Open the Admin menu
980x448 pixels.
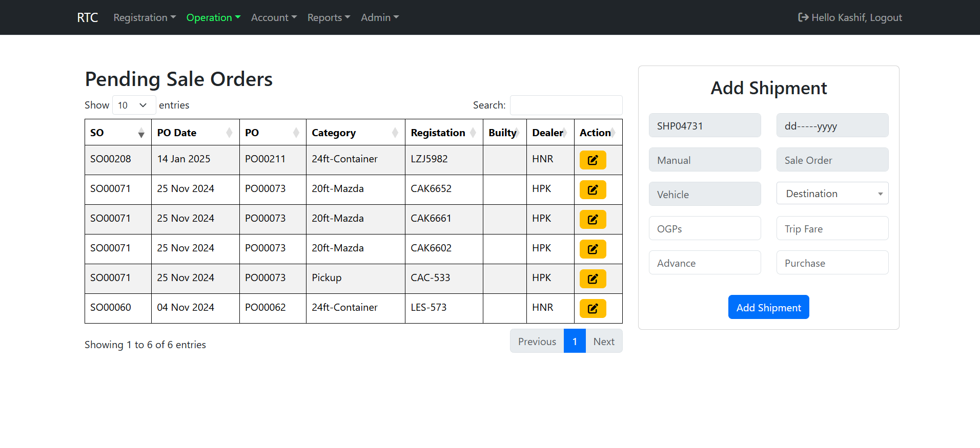(x=379, y=17)
